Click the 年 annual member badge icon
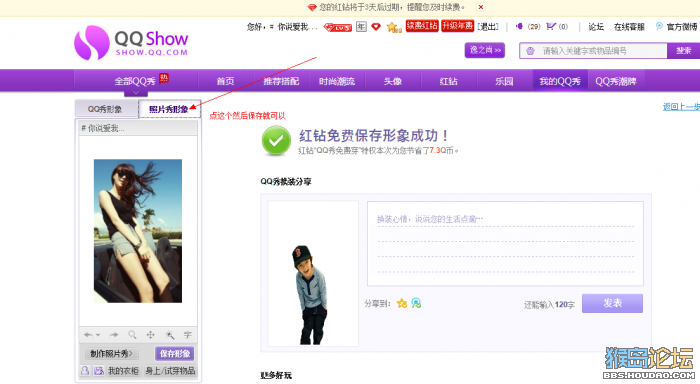The image size is (700, 384). [x=361, y=27]
